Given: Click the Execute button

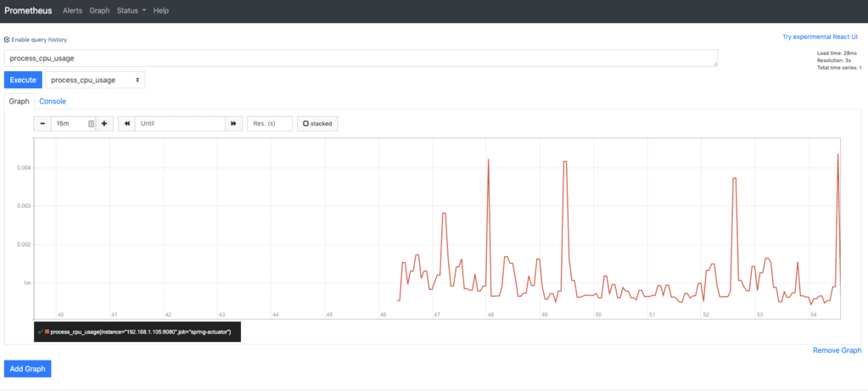Looking at the screenshot, I should click(x=23, y=80).
